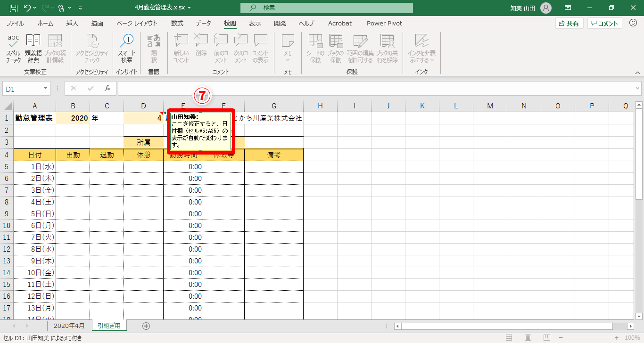Toggle touch/mouse mode in quick access toolbar
Image resolution: width=644 pixels, height=343 pixels.
point(61,8)
